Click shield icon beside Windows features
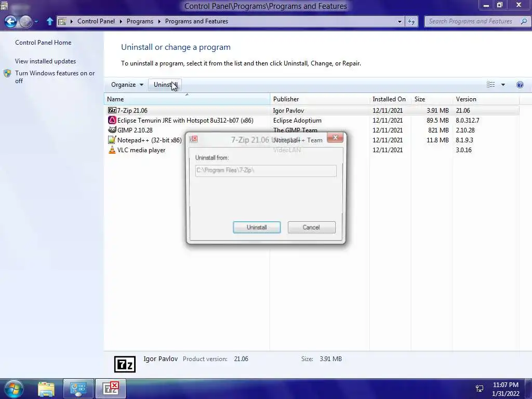Image resolution: width=532 pixels, height=399 pixels. coord(7,73)
